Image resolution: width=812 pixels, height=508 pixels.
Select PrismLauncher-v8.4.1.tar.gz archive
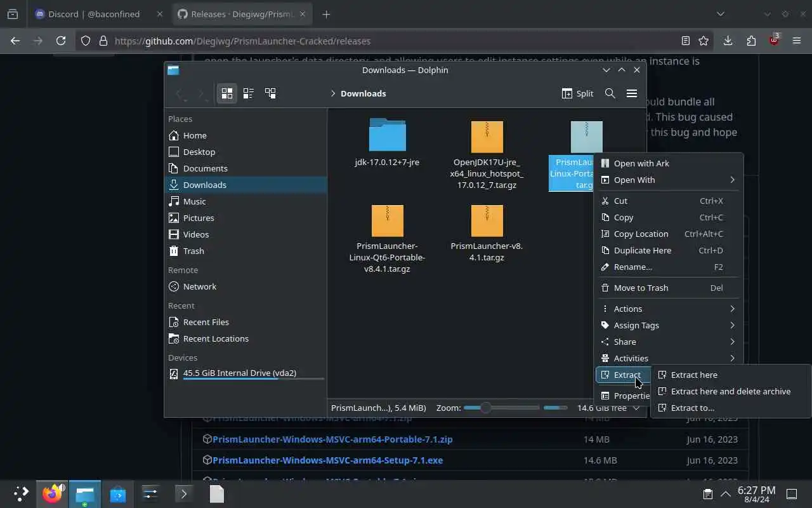pyautogui.click(x=487, y=234)
